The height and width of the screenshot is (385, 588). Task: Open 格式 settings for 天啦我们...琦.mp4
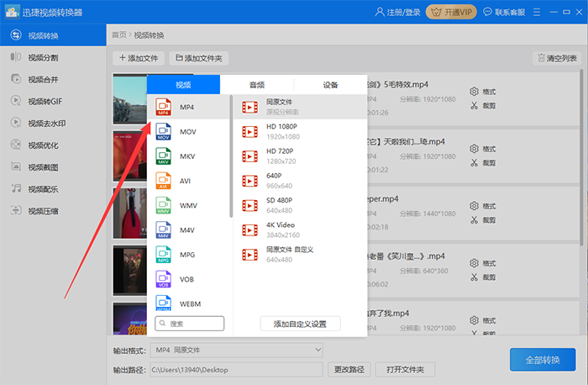pos(483,149)
